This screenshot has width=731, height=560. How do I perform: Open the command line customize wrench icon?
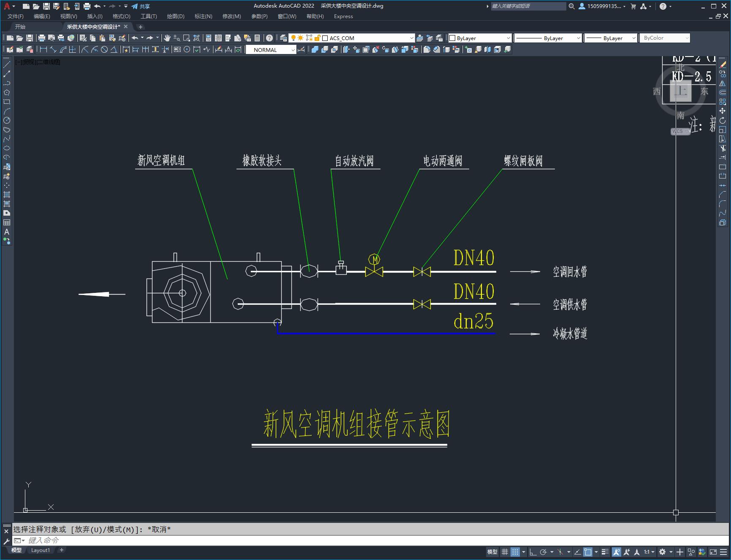click(6, 541)
